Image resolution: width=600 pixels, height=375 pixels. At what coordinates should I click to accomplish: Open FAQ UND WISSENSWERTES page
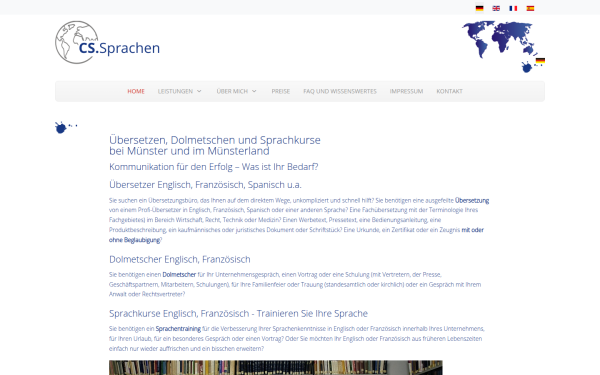click(340, 91)
